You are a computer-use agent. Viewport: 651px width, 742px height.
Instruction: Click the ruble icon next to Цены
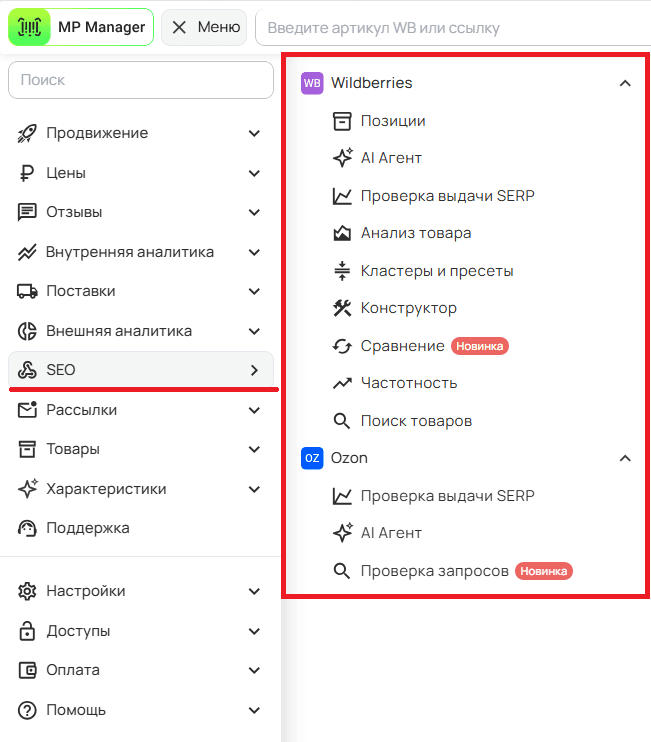[x=27, y=173]
